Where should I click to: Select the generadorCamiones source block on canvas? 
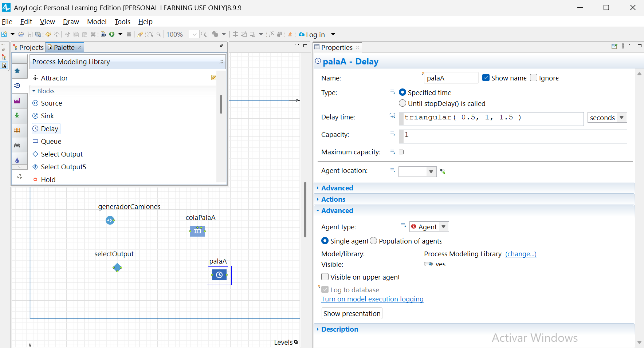(x=110, y=220)
